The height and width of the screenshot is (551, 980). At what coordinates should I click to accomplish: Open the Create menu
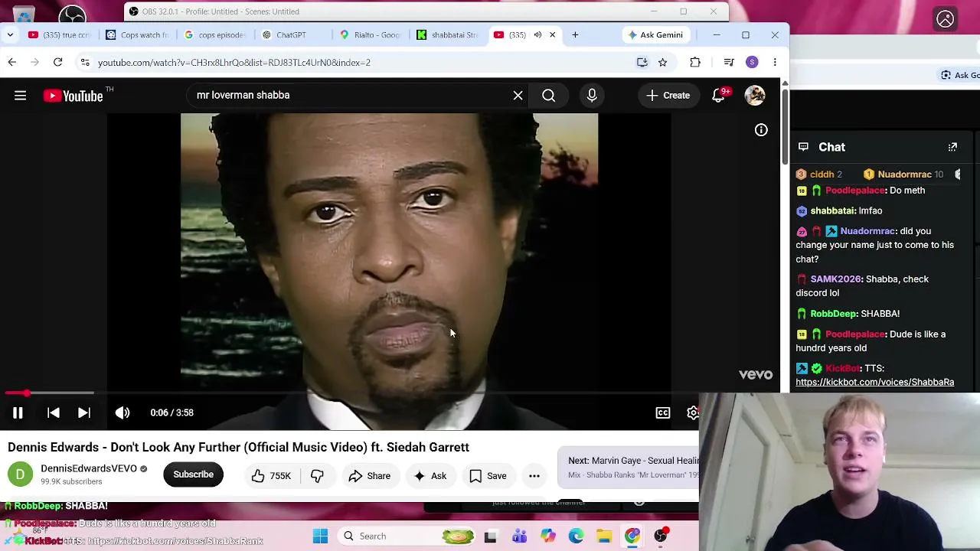pyautogui.click(x=668, y=96)
